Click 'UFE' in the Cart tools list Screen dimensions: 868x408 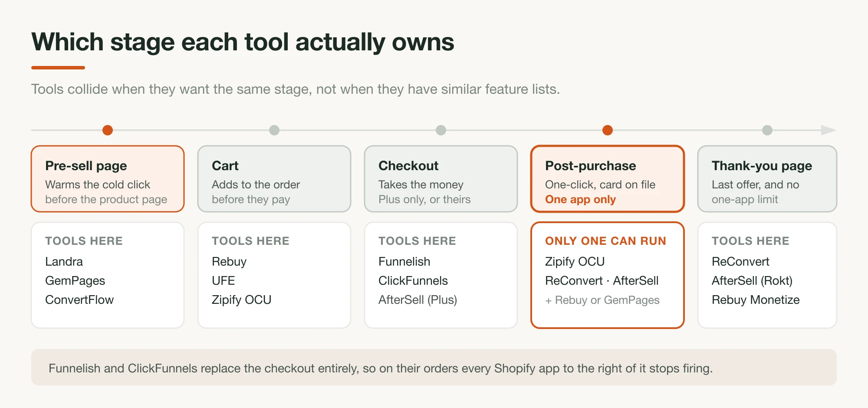point(224,281)
